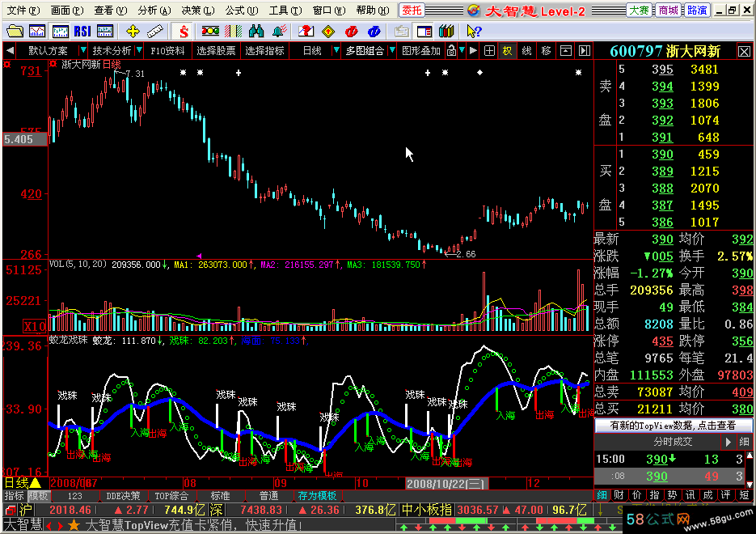This screenshot has height=534, width=756.
Task: Switch to the 标准 tab
Action: click(x=221, y=495)
